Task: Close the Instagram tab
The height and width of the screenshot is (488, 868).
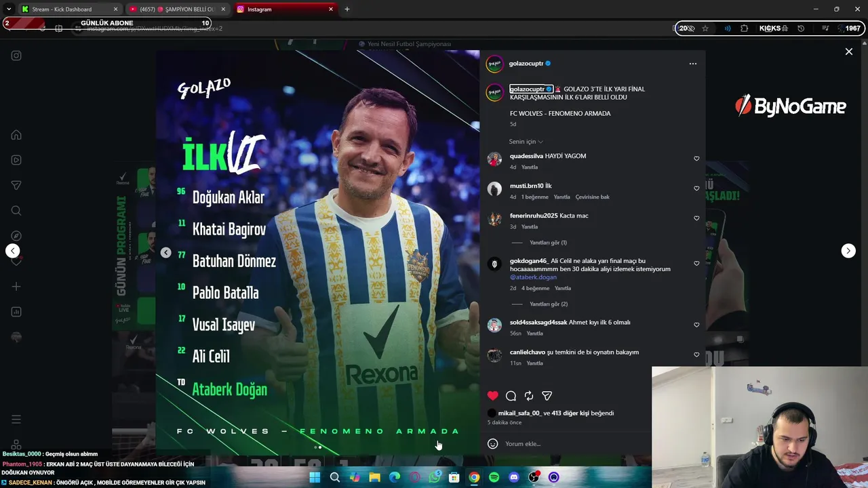Action: coord(331,9)
